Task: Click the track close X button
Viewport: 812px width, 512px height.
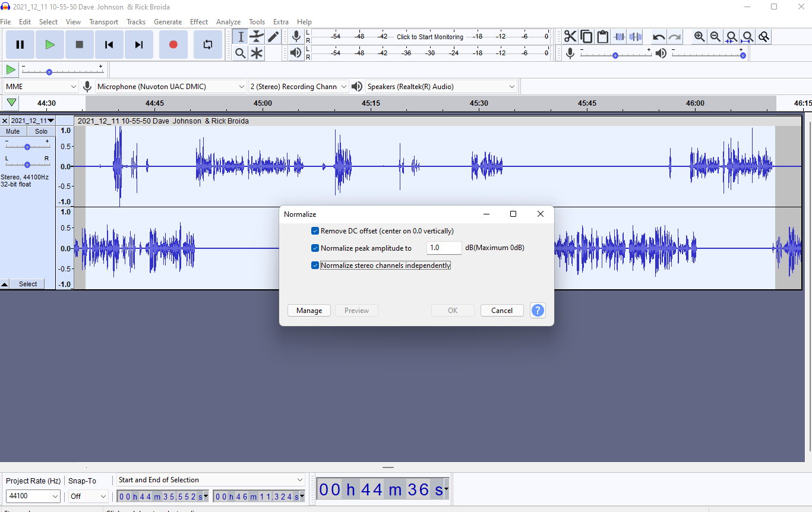Action: 5,121
